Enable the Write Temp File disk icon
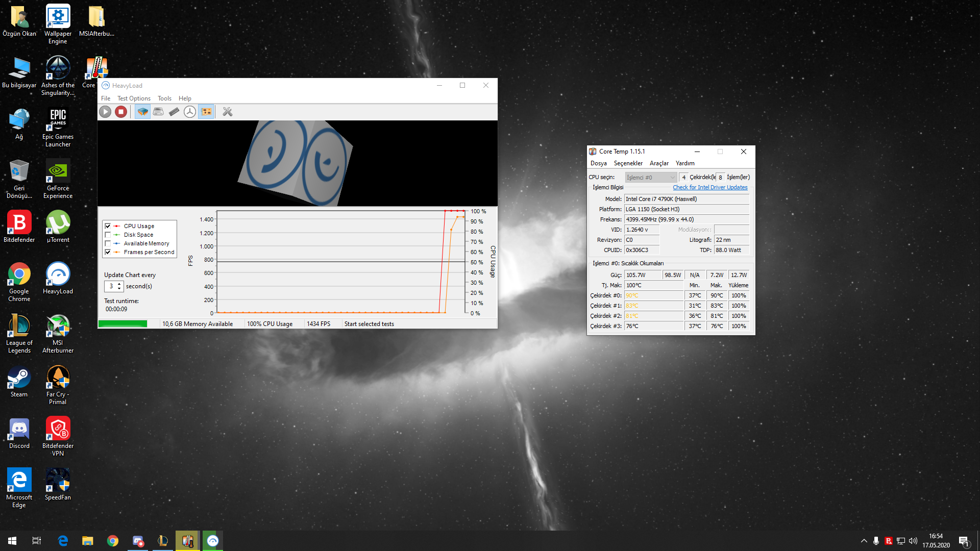Image resolution: width=980 pixels, height=551 pixels. (x=158, y=112)
